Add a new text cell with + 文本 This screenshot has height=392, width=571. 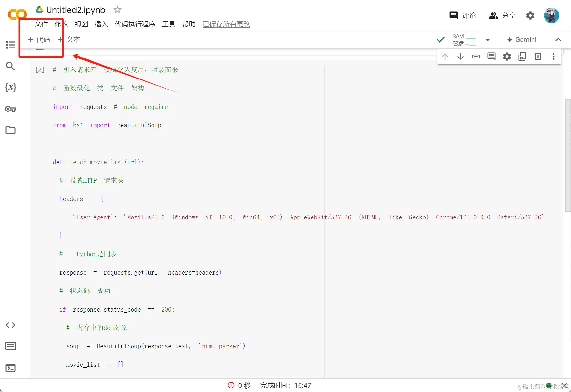tap(69, 39)
